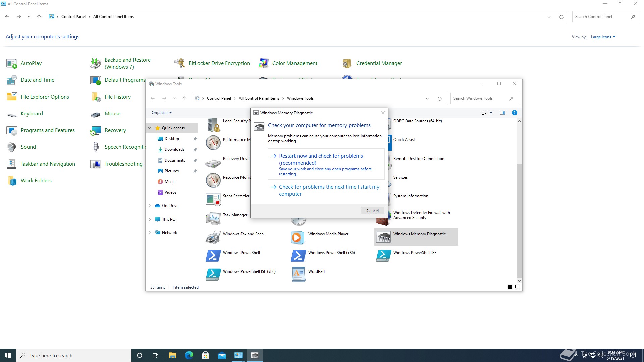This screenshot has width=644, height=362.
Task: Select Downloads in navigation pane
Action: pyautogui.click(x=174, y=149)
